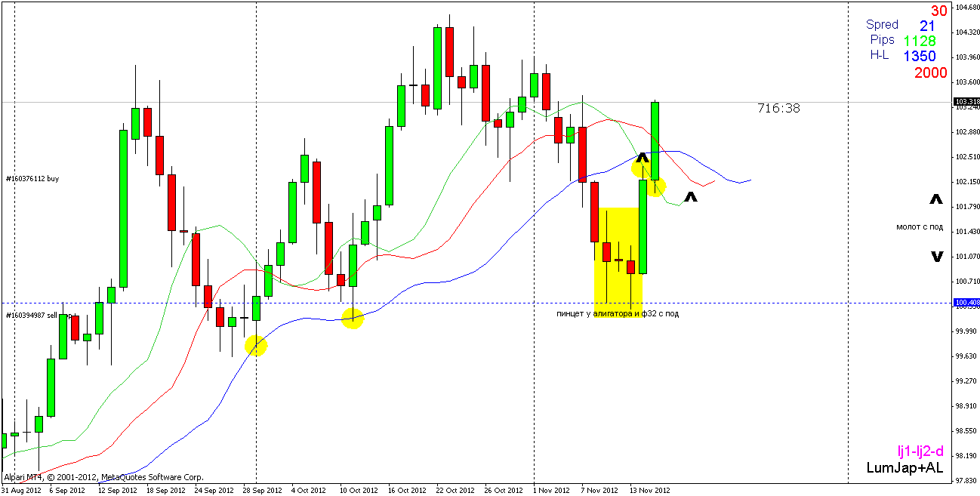Screen dimensions: 980x496
Task: Click the red 2000 value in the corner panel
Action: pyautogui.click(x=930, y=73)
